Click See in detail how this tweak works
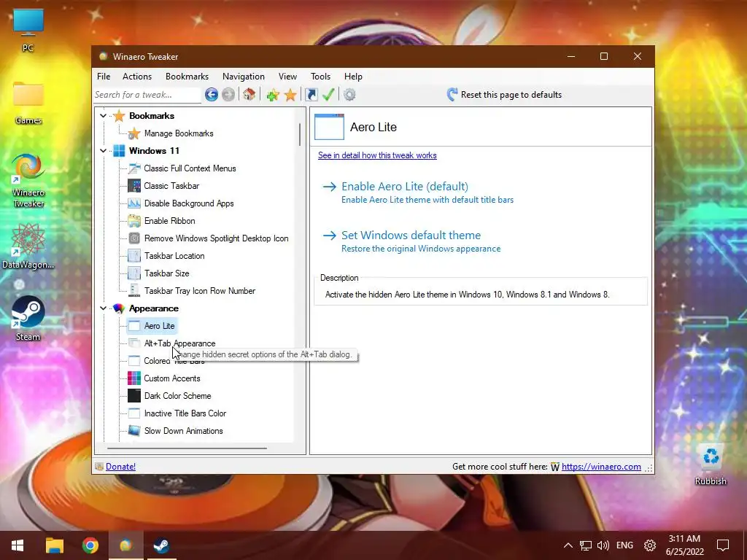This screenshot has width=747, height=560. tap(377, 155)
